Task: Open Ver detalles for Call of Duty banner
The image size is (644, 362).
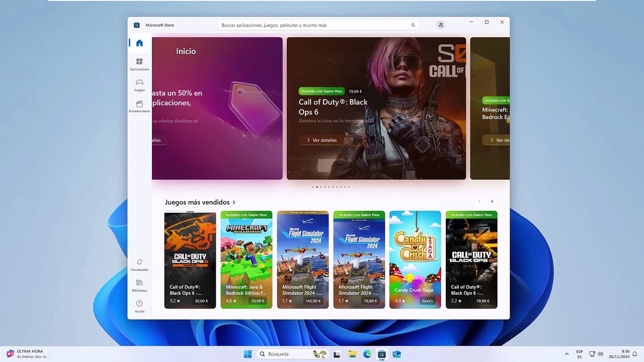Action: [322, 140]
